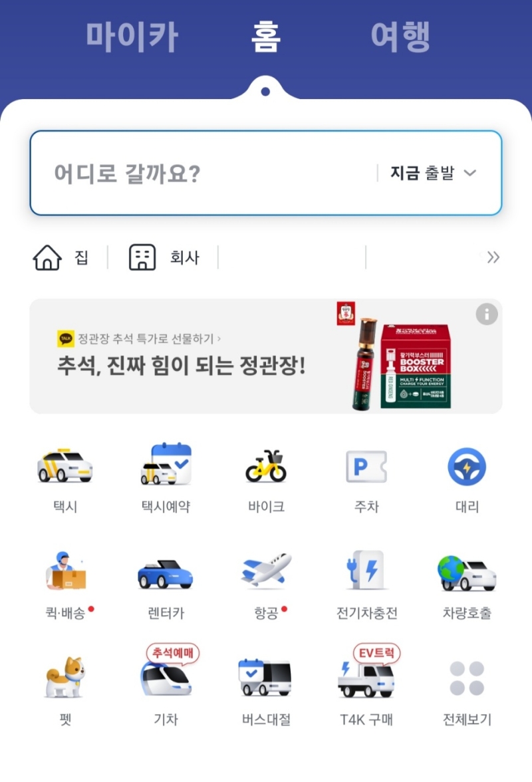The width and height of the screenshot is (532, 782).
Task: Open the 전기차충전 EV charging icon
Action: pyautogui.click(x=366, y=570)
